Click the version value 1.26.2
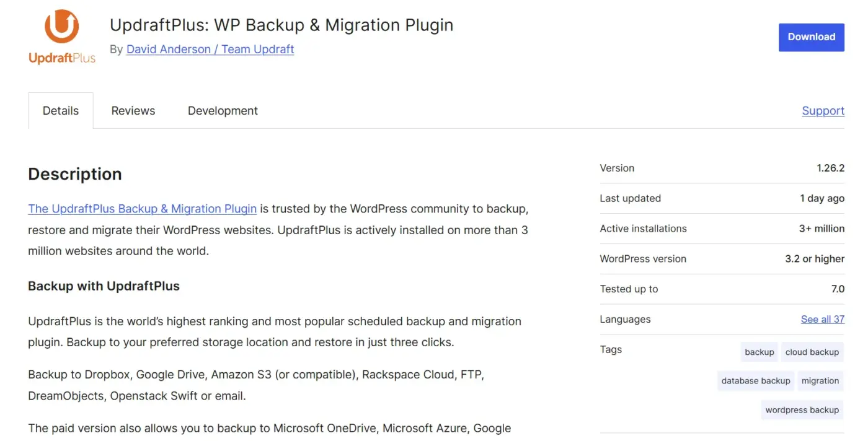This screenshot has height=441, width=868. 830,168
